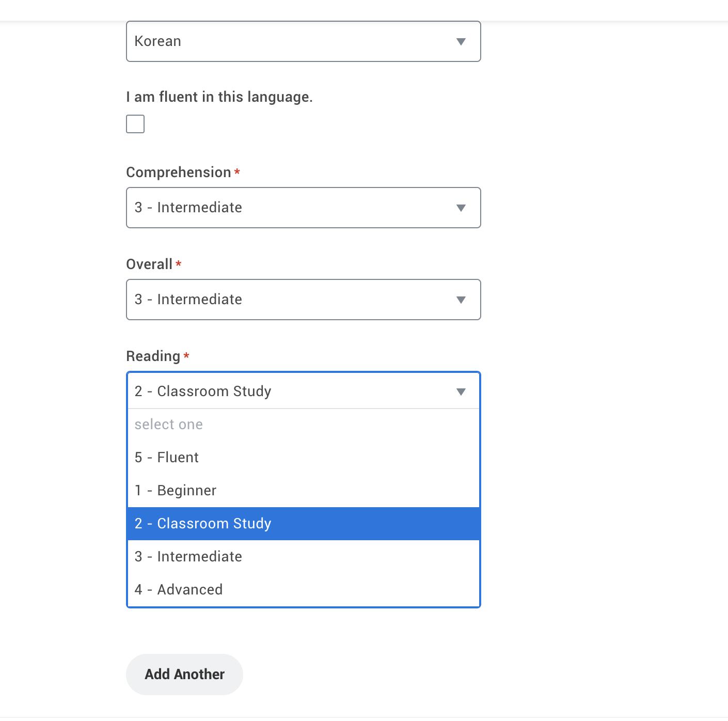
Task: Select highlighted '2 - Classroom Study' list option
Action: click(203, 524)
